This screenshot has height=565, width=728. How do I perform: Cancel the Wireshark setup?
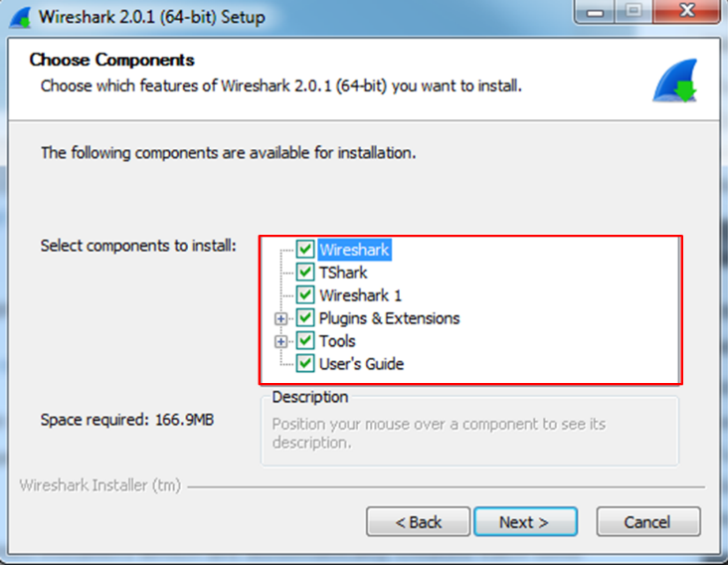tap(648, 522)
